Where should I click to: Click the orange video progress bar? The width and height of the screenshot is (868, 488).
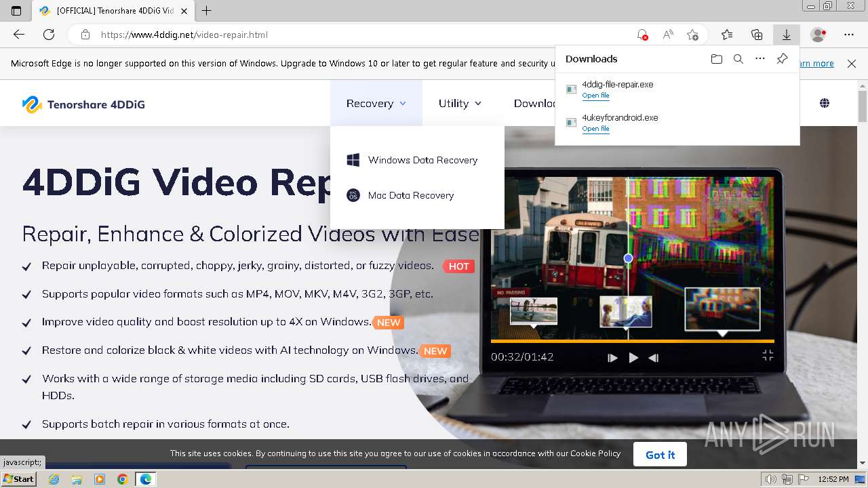pos(633,341)
